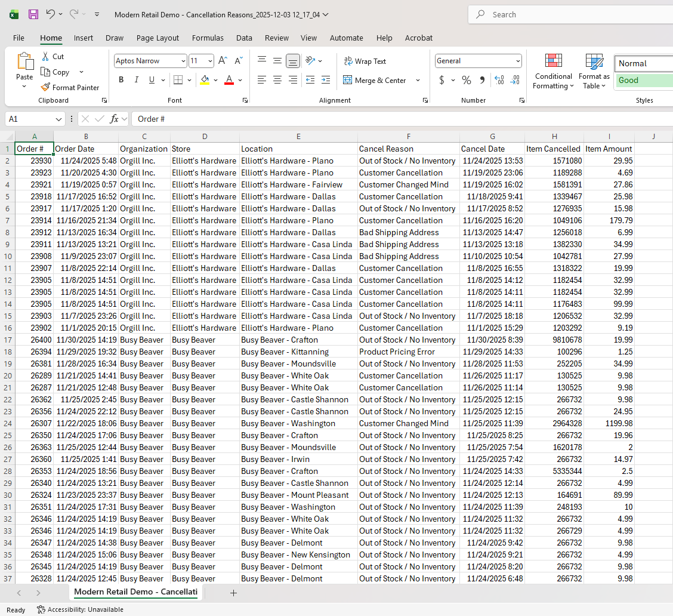Decrease decimal places
The image size is (673, 616).
click(x=515, y=80)
